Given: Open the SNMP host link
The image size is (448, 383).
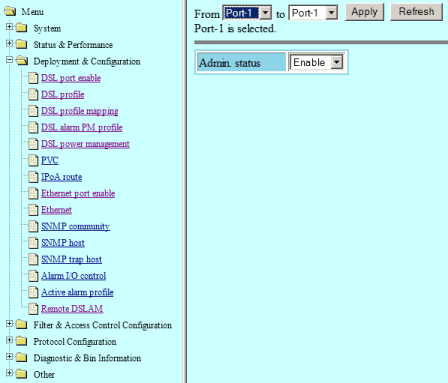Looking at the screenshot, I should click(x=63, y=243).
